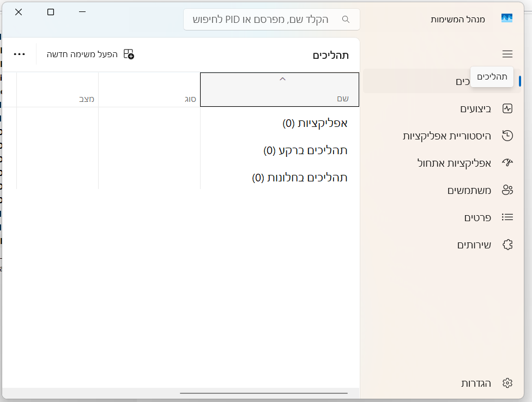Click the הפעל משימה חדשה button label
Viewport: 532px width, 402px height.
(x=82, y=54)
